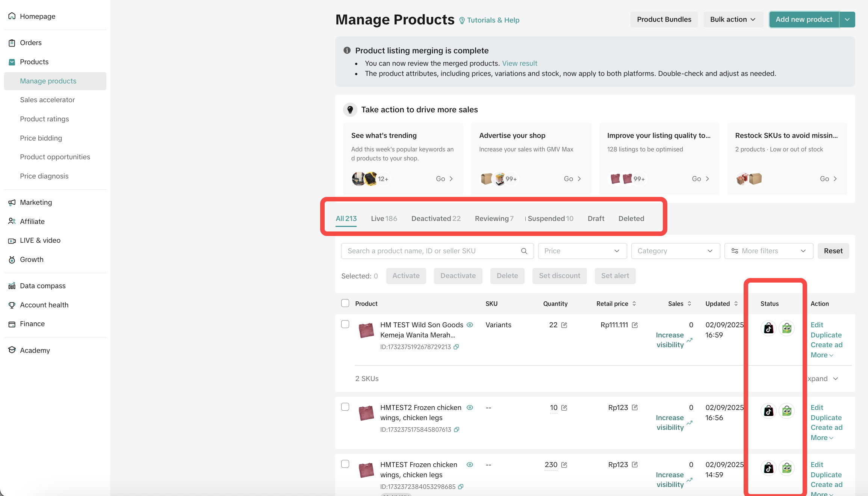
Task: Click the copy ID icon for HM TEST product
Action: pyautogui.click(x=456, y=347)
